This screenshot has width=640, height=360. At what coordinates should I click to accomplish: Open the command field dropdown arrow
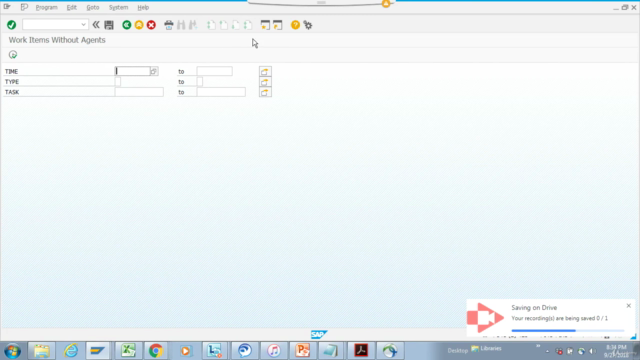click(83, 25)
